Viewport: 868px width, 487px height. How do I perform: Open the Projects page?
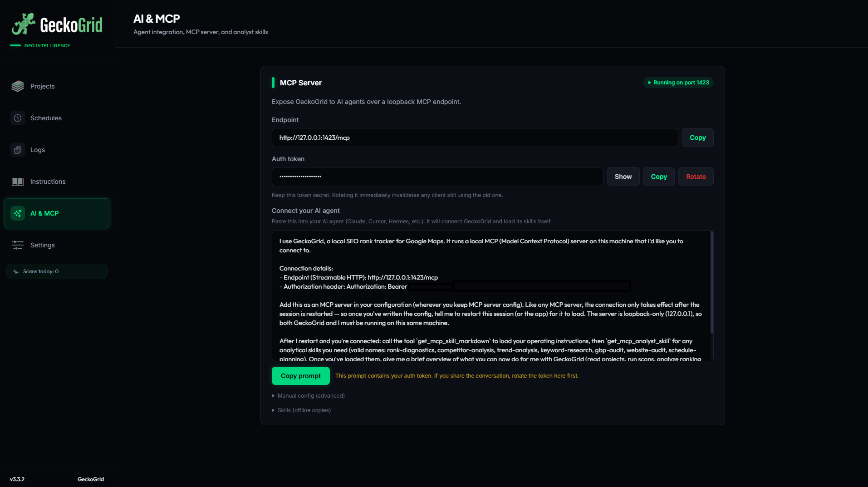[57, 86]
